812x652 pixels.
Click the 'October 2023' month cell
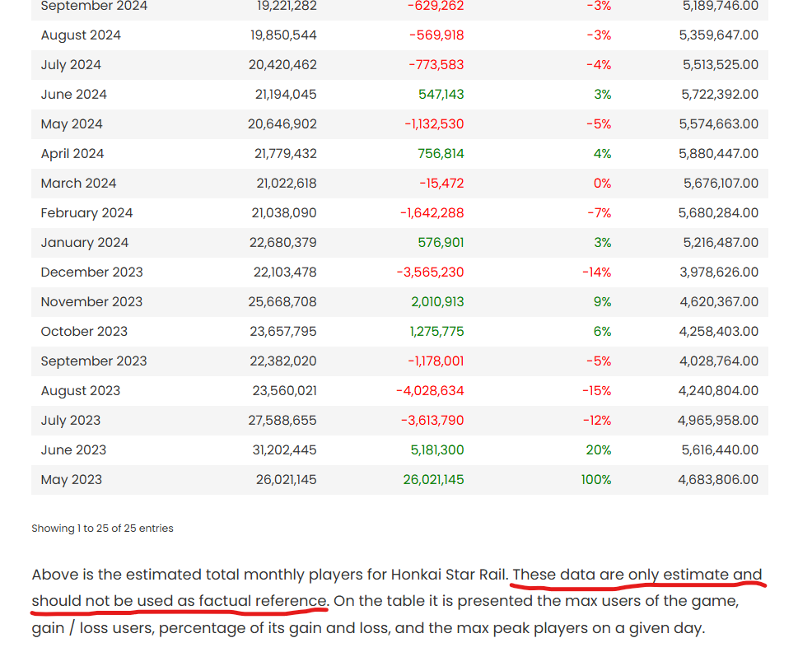pyautogui.click(x=84, y=332)
